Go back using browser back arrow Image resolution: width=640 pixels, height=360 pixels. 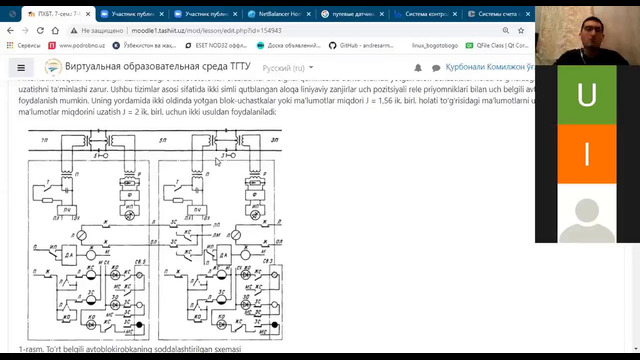[10, 31]
